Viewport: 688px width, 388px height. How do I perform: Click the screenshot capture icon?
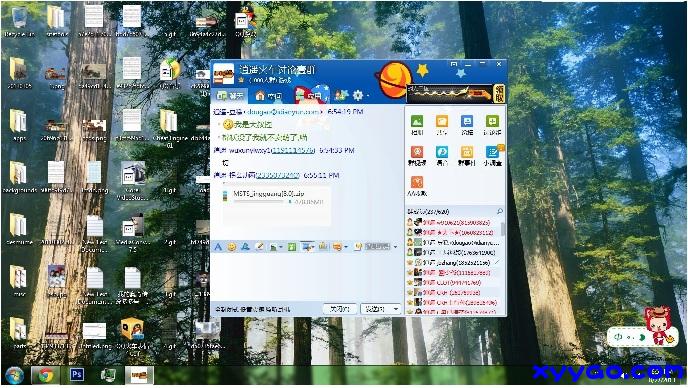point(306,247)
